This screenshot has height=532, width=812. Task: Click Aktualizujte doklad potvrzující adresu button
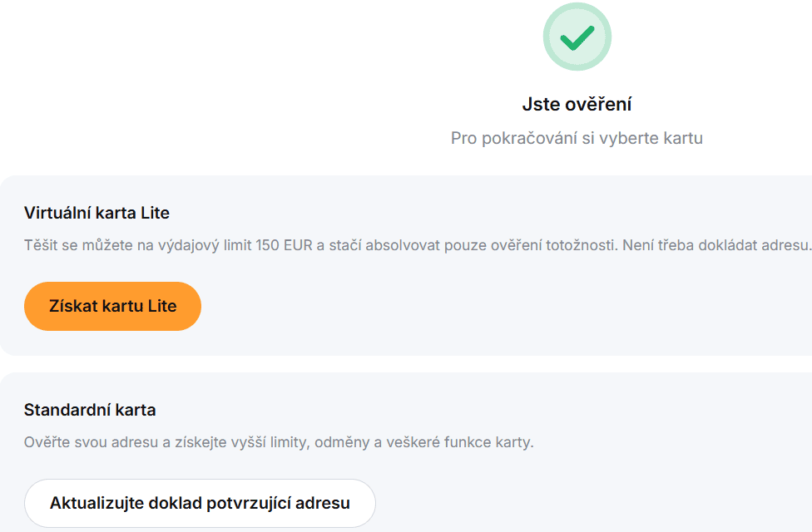(x=200, y=503)
